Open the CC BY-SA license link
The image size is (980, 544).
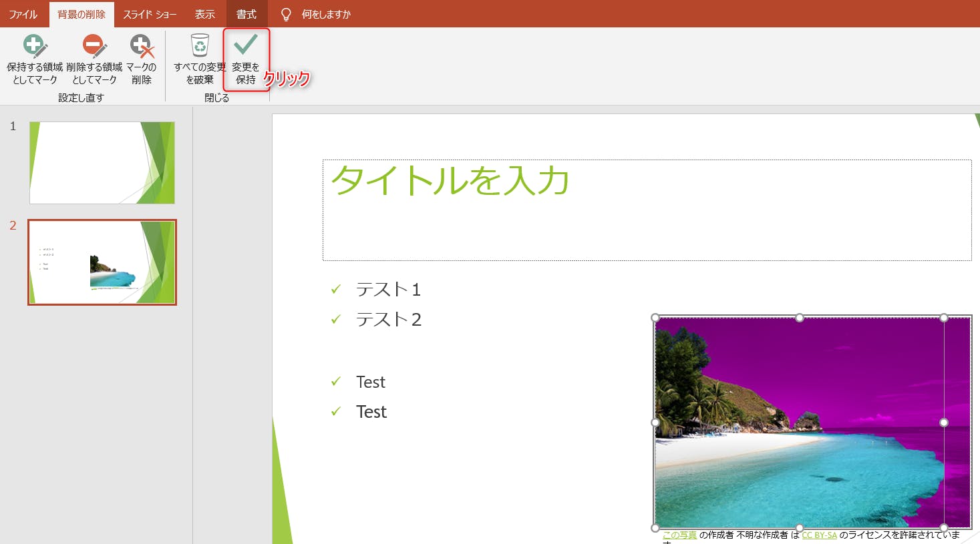click(x=819, y=535)
